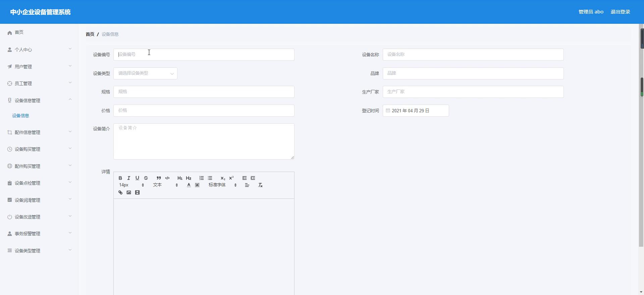Click the 设备名称 input field
This screenshot has height=295, width=644.
click(473, 55)
